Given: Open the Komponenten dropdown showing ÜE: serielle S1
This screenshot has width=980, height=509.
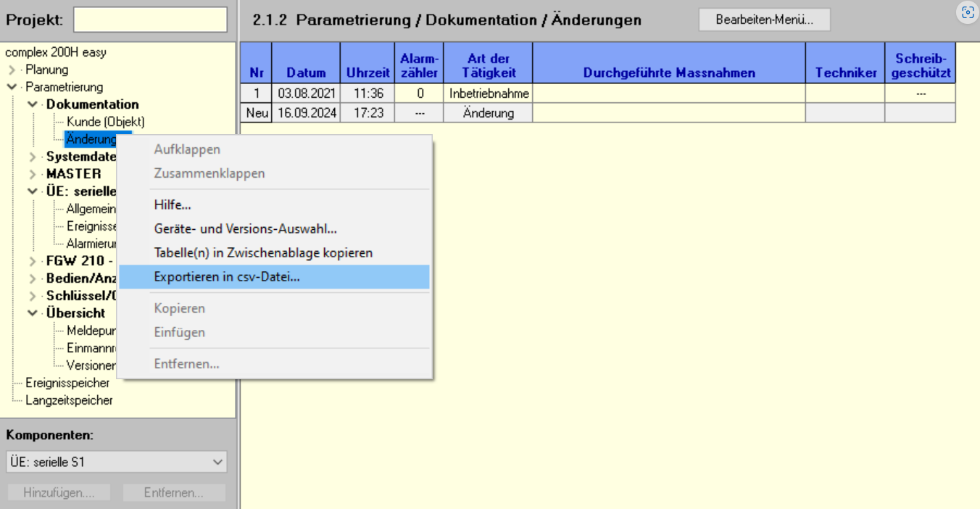Looking at the screenshot, I should point(117,462).
